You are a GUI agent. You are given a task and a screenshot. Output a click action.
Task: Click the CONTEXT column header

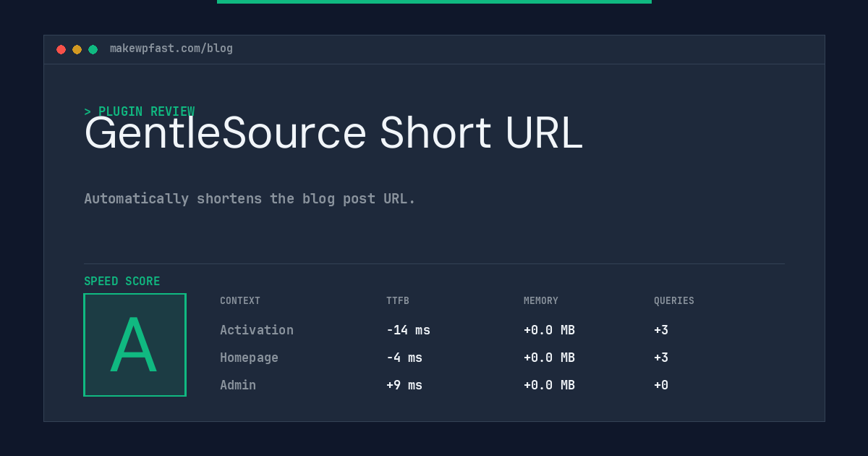point(240,301)
